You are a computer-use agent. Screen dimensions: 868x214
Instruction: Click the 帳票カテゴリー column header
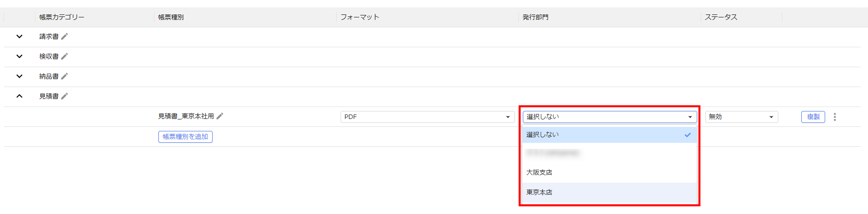(62, 17)
